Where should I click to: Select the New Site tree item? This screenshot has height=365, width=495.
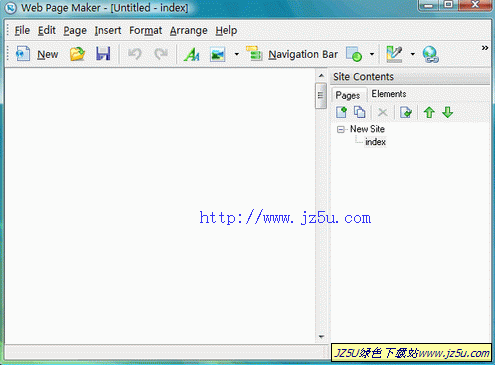point(367,129)
